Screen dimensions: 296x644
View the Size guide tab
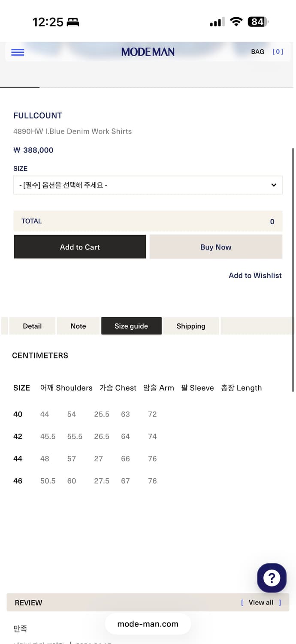point(131,326)
